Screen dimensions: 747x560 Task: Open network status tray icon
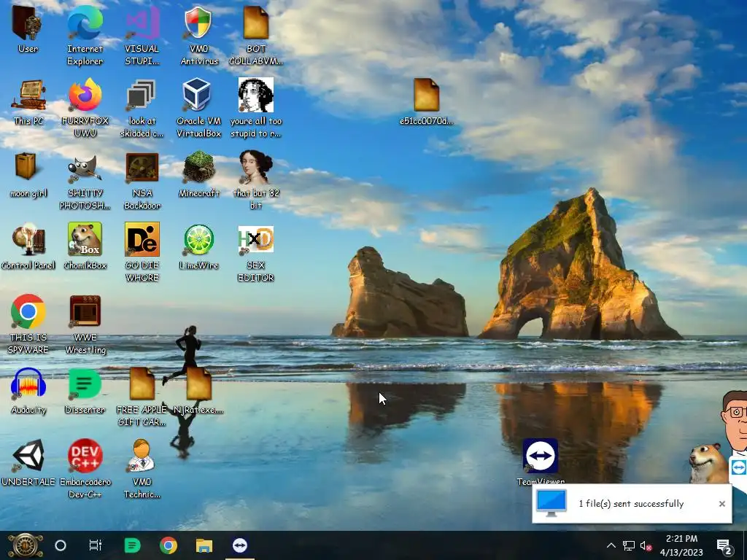click(629, 545)
